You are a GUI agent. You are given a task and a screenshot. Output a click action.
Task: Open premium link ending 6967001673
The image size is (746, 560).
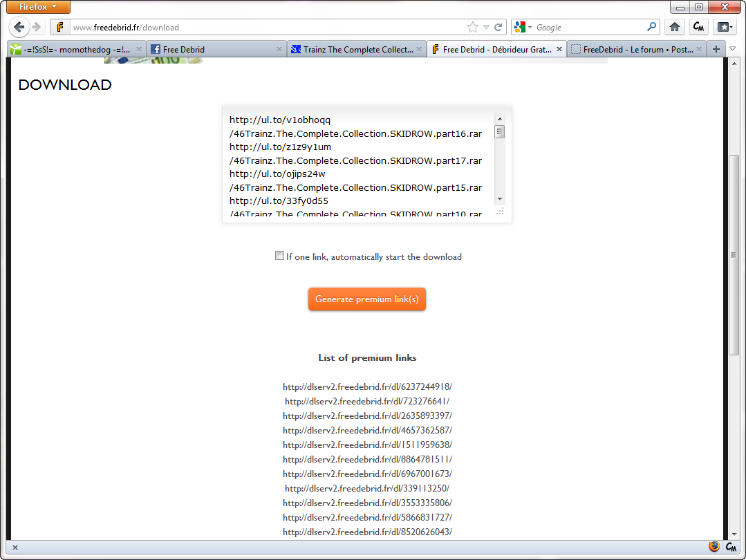[x=367, y=474]
